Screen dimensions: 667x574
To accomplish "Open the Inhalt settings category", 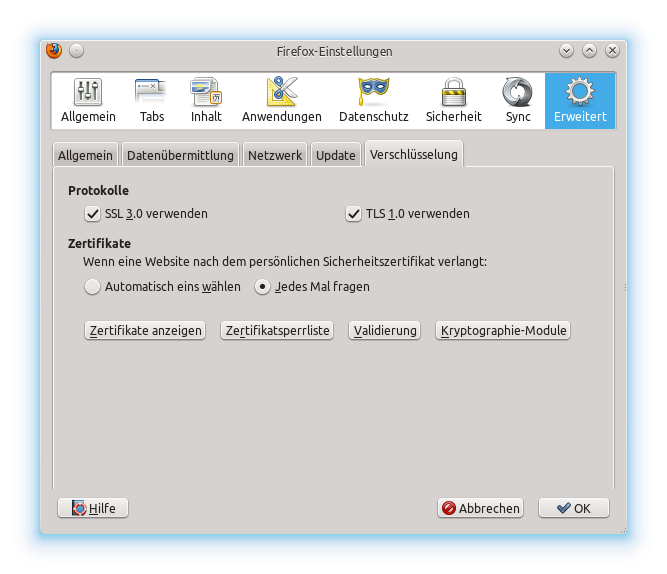I will click(206, 101).
